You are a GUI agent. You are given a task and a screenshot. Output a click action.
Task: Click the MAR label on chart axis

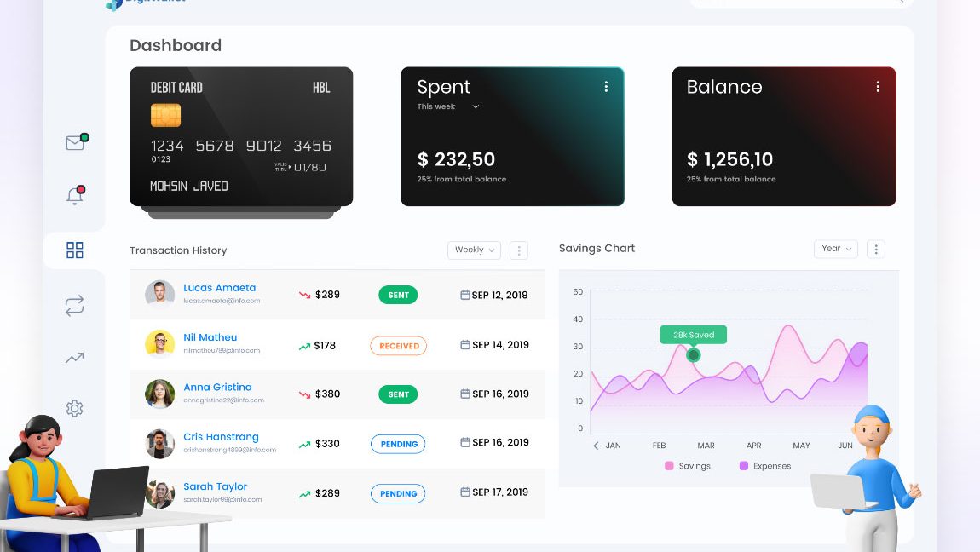click(706, 446)
